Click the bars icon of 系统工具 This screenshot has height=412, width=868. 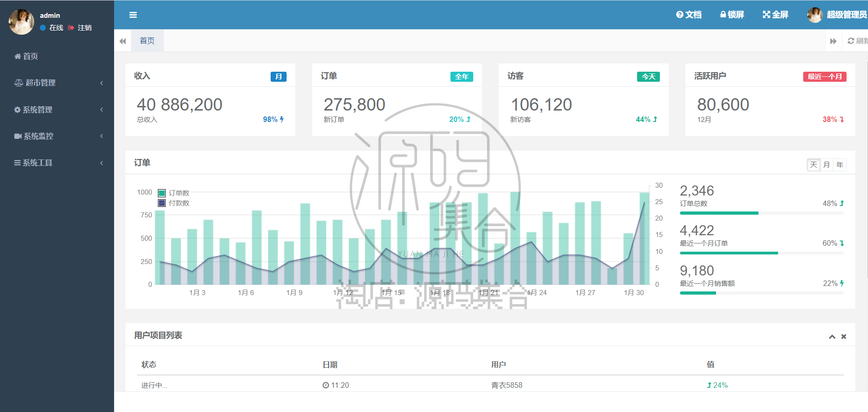click(17, 163)
